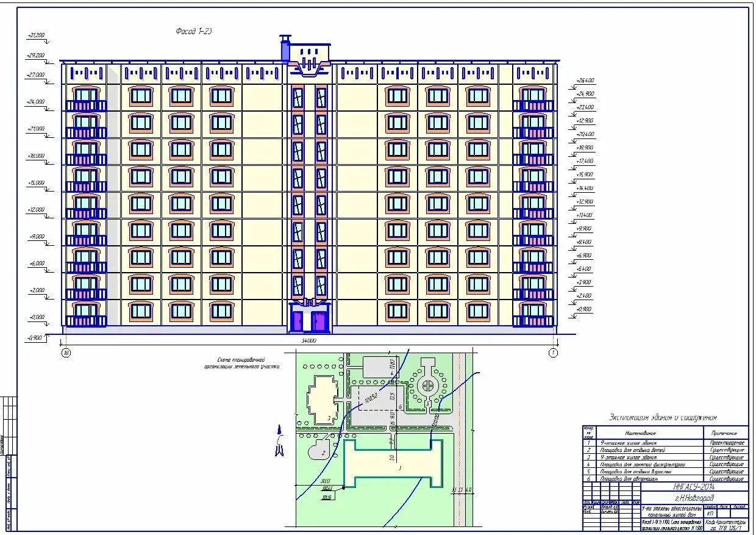Viewport: 756px width, 535px height.
Task: Click the +26,400 elevation mark
Action: click(x=585, y=81)
